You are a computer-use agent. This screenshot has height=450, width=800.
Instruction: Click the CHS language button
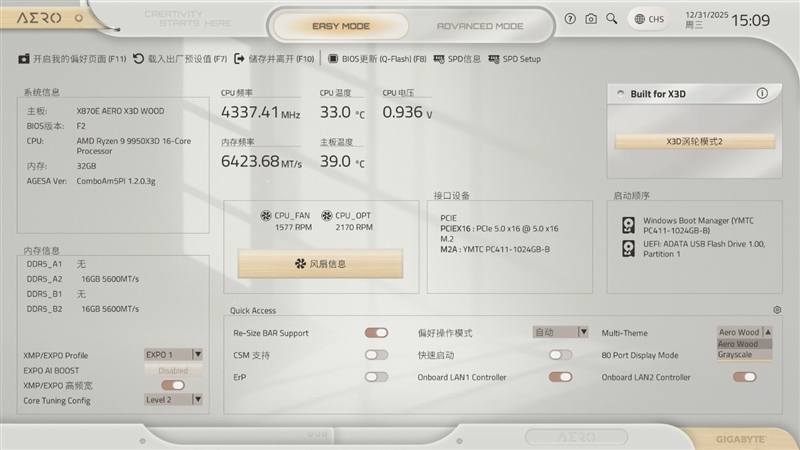click(649, 19)
